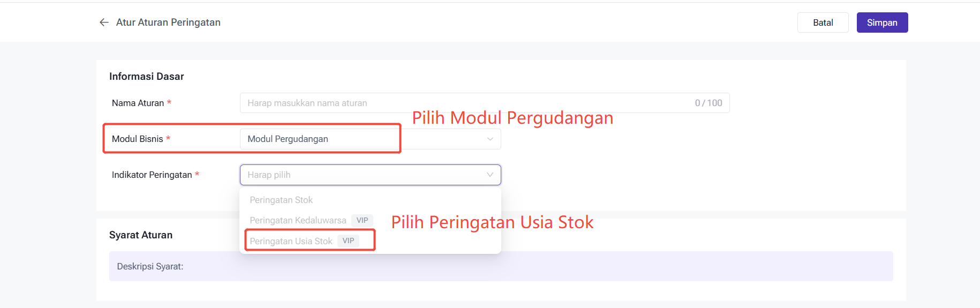The width and height of the screenshot is (980, 308).
Task: Choose Peringatan Kedaluwarsa from the list
Action: click(298, 221)
